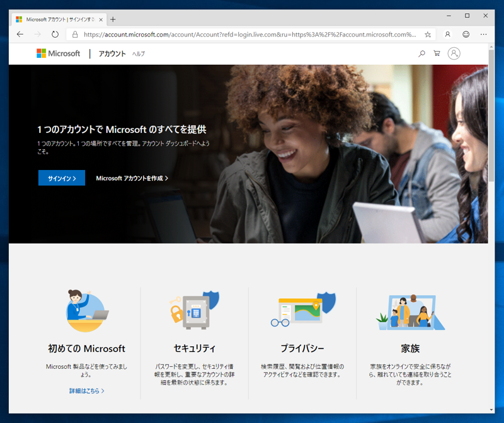Click the blue サインイン button
Screen dimensions: 504x423
62,178
